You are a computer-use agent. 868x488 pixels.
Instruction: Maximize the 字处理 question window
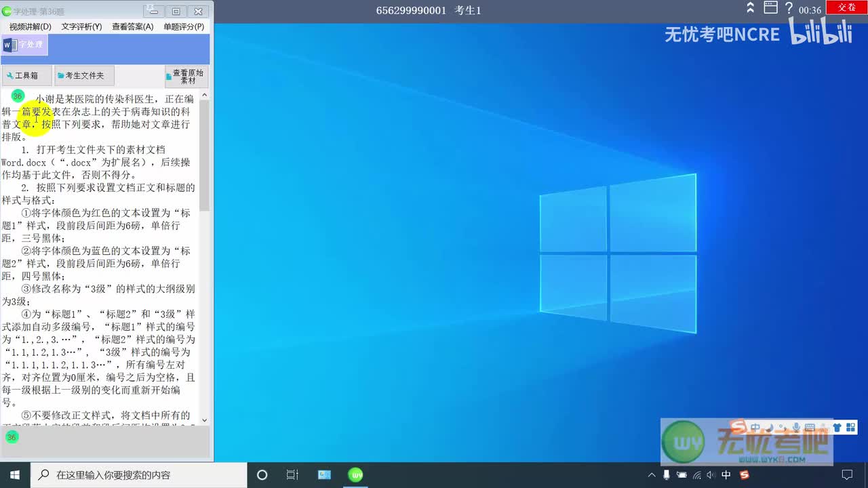pyautogui.click(x=176, y=11)
